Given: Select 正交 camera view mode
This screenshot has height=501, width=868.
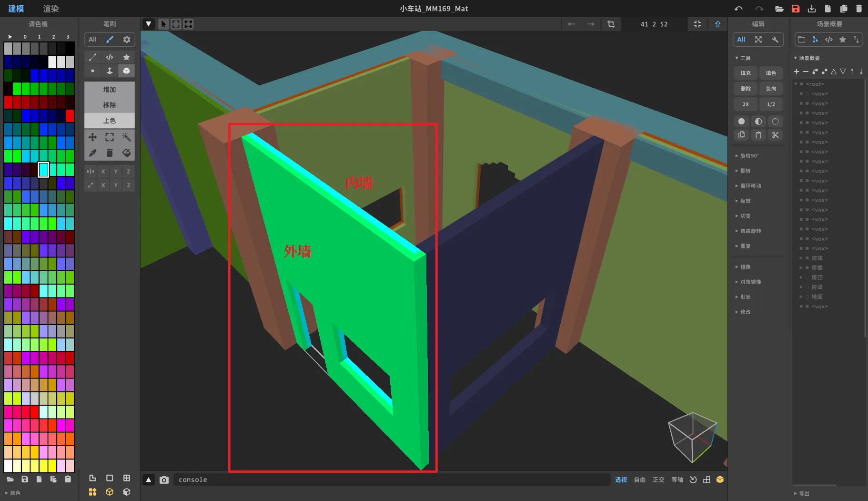Looking at the screenshot, I should pos(658,480).
